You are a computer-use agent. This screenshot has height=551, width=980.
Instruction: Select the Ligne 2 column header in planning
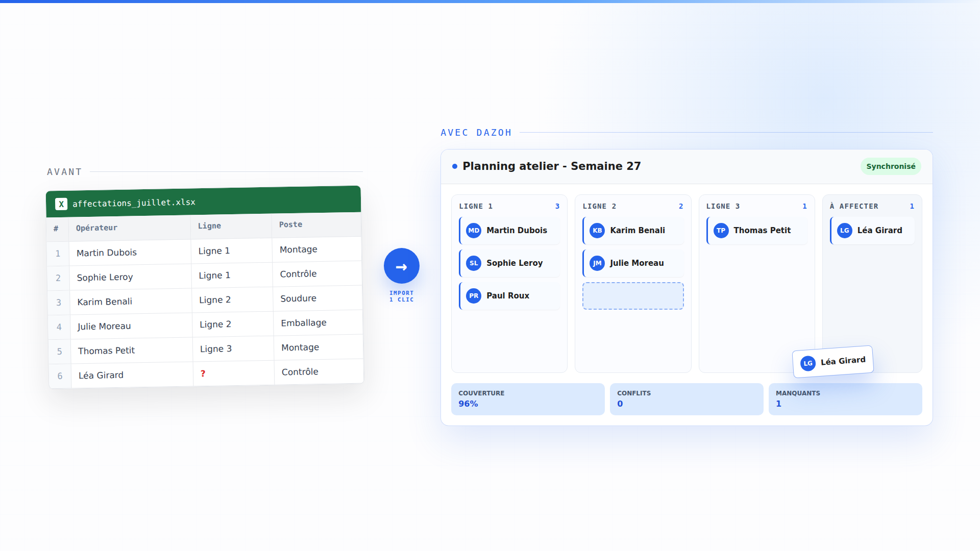coord(599,206)
